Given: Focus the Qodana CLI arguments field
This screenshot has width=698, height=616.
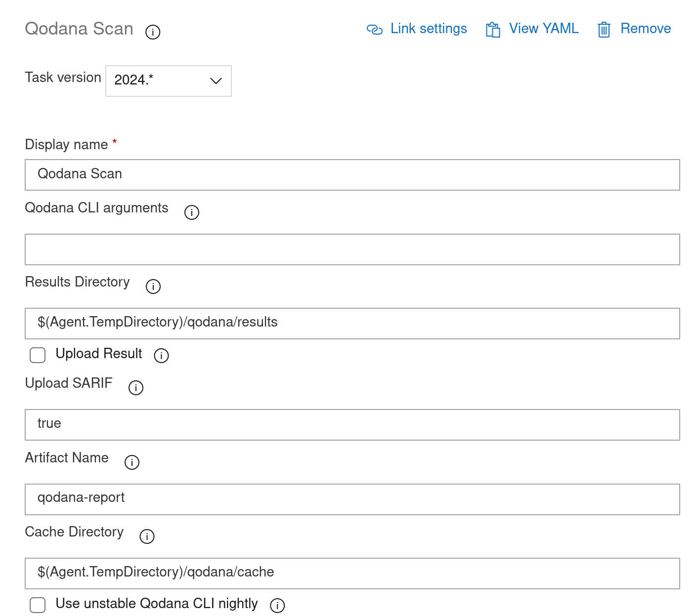Looking at the screenshot, I should (x=352, y=249).
